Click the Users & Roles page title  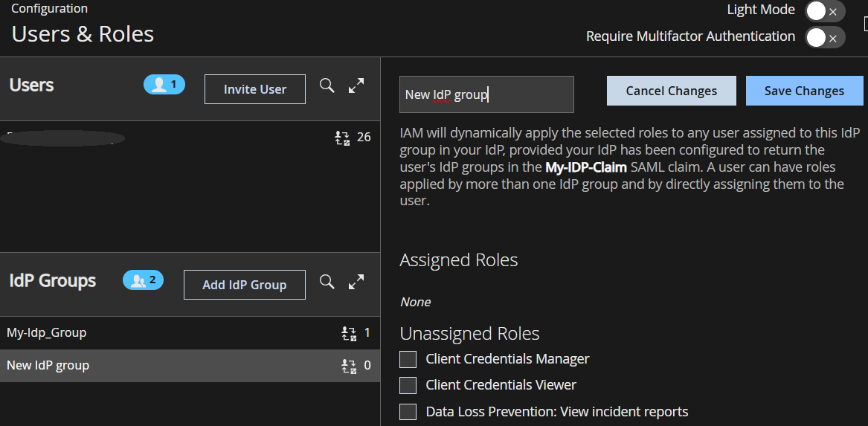click(x=83, y=34)
